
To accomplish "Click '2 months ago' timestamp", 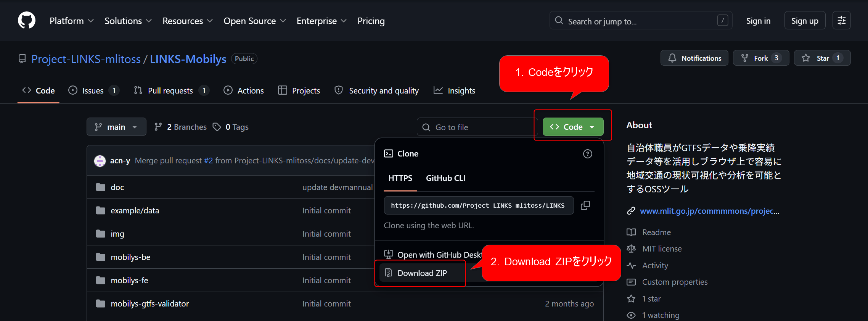I will 569,304.
